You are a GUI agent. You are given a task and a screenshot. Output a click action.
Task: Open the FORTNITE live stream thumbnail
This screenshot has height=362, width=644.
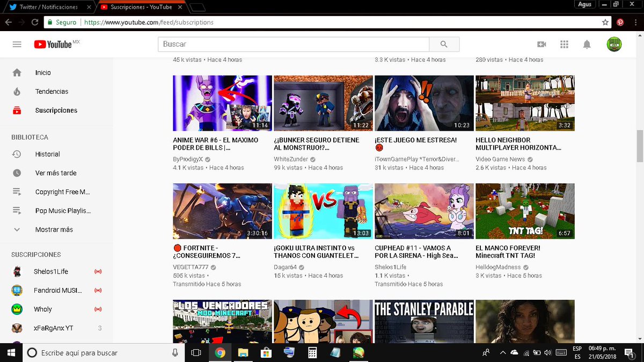coord(222,211)
